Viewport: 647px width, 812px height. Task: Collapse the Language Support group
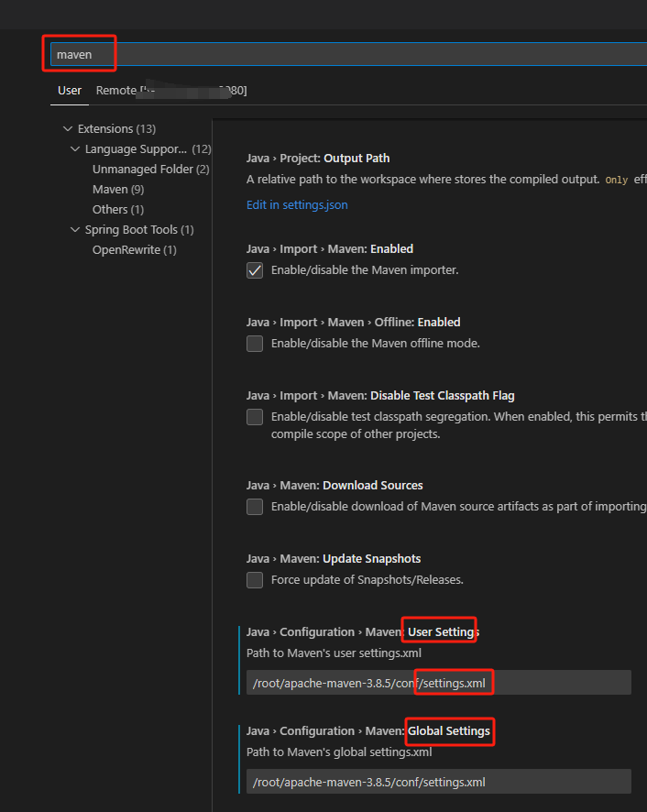pyautogui.click(x=75, y=148)
